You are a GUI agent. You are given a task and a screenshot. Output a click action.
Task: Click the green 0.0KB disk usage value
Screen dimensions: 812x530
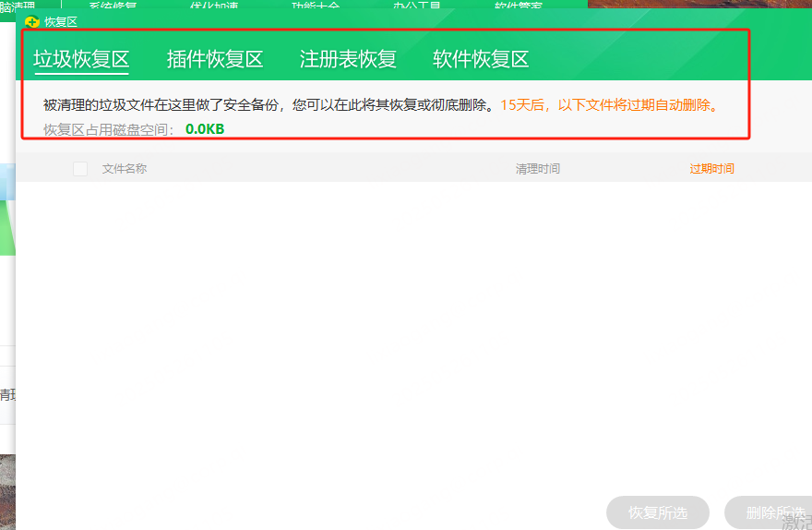[x=205, y=129]
